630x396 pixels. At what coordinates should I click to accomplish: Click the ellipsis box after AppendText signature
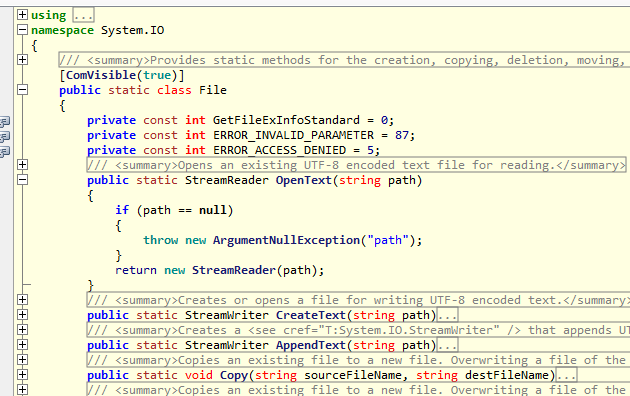[447, 345]
